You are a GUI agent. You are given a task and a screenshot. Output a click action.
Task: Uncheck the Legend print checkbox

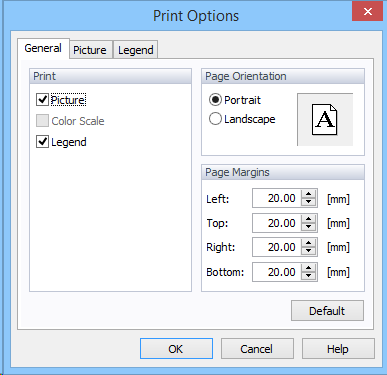tap(42, 142)
